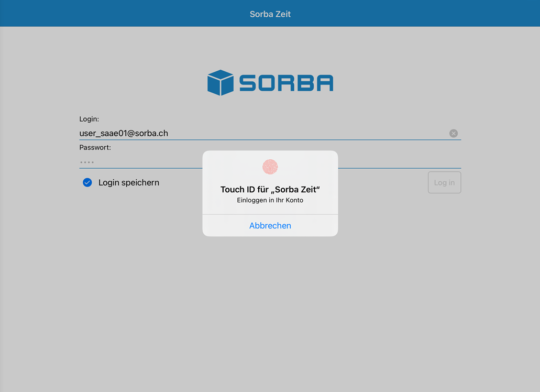Screen dimensions: 540x392
Task: Click the 'Login speichern' label
Action: pyautogui.click(x=129, y=182)
